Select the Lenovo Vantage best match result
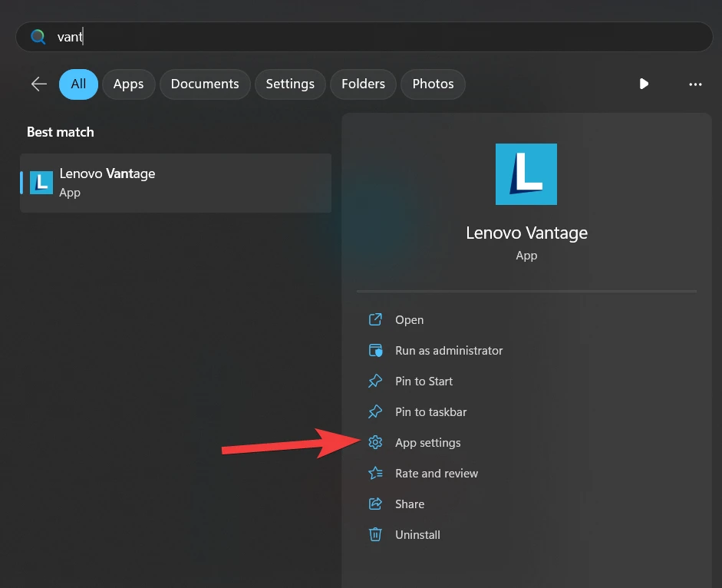 click(x=176, y=183)
